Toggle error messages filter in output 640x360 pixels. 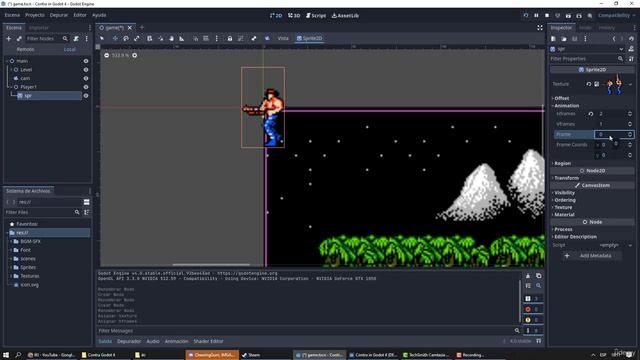(x=533, y=309)
